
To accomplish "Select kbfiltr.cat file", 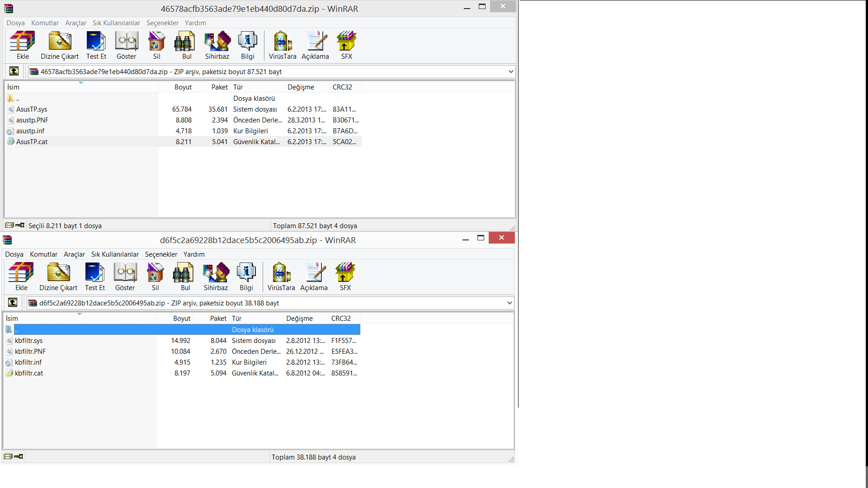I will point(182,373).
